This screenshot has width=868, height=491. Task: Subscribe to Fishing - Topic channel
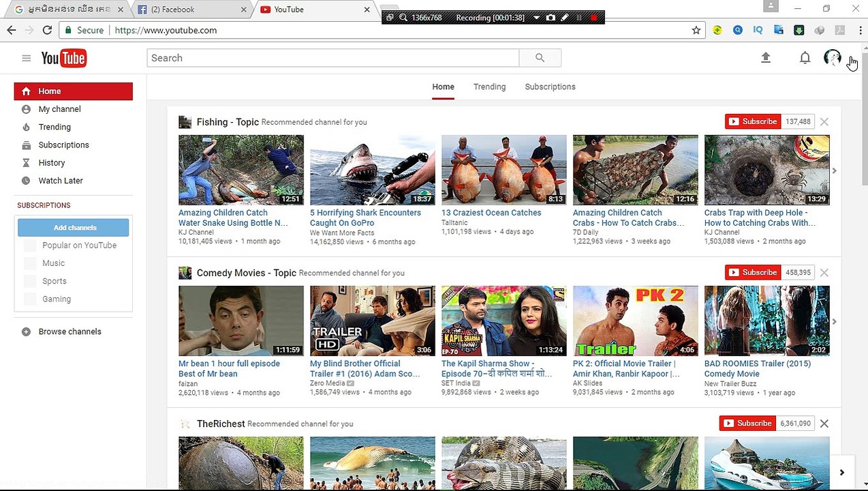point(753,121)
